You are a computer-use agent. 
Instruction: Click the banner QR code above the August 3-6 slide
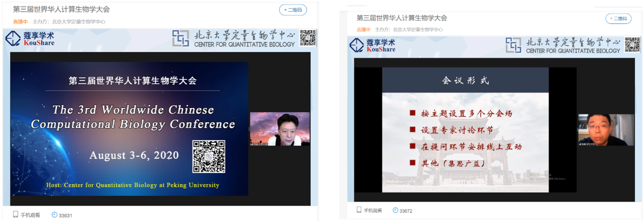(308, 38)
